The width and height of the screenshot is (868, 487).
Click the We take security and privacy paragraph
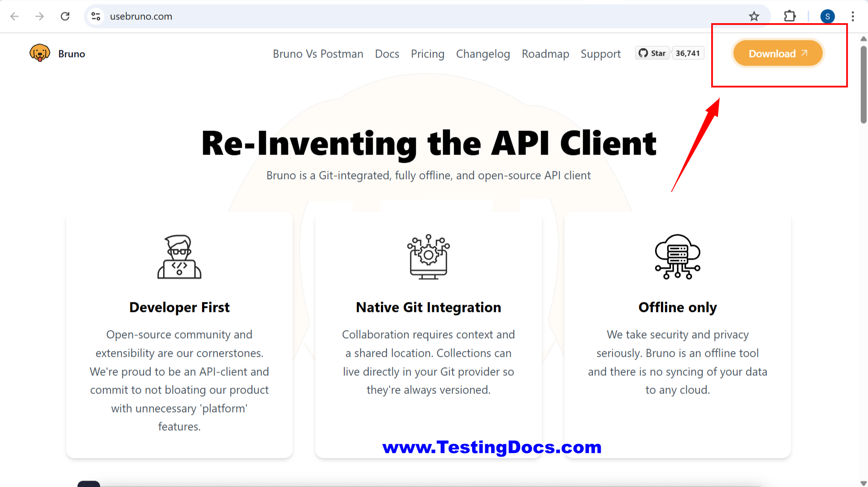[x=678, y=362]
